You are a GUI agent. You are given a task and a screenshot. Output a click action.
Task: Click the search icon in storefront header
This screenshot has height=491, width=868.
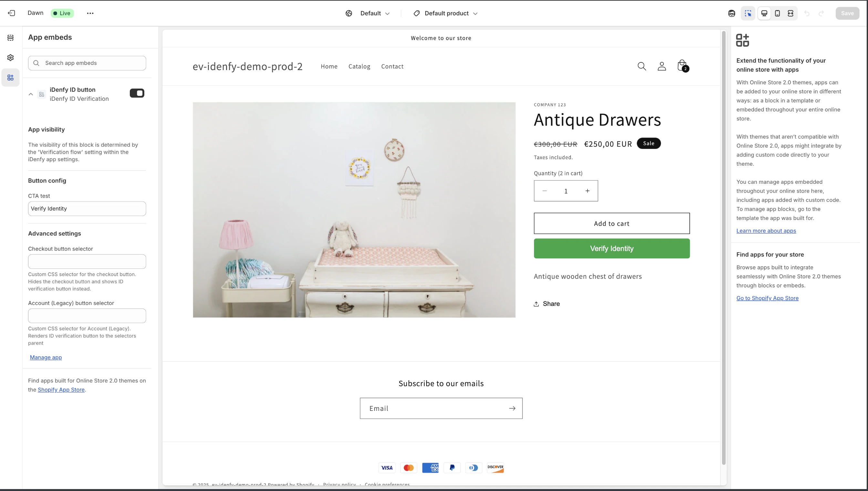642,66
